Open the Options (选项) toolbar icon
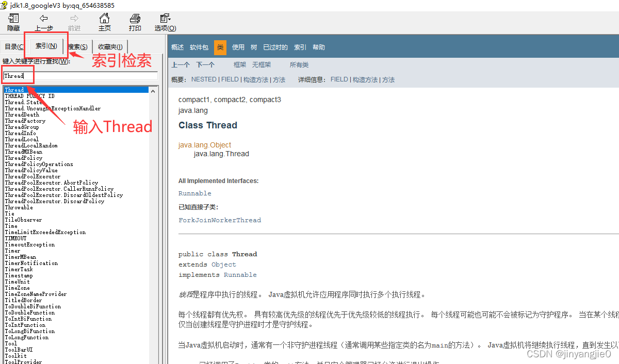 pos(166,19)
